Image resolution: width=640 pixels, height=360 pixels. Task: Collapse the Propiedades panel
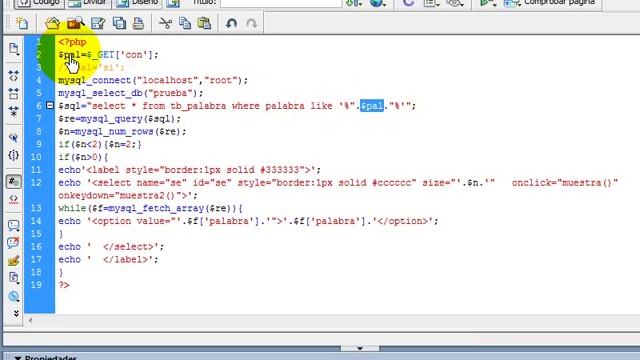coord(17,358)
